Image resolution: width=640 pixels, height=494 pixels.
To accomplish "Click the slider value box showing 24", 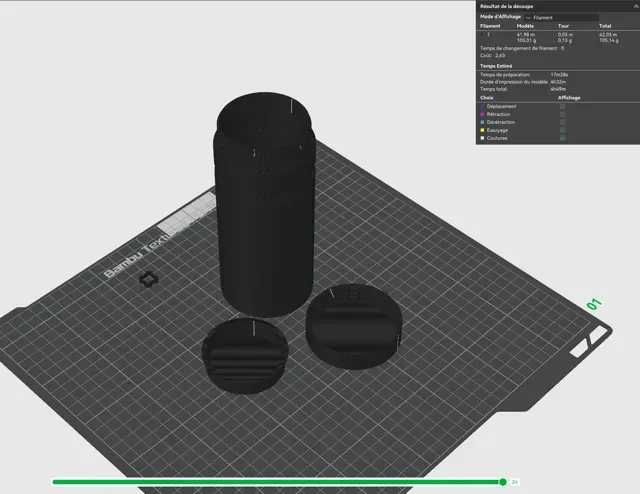I will 515,482.
